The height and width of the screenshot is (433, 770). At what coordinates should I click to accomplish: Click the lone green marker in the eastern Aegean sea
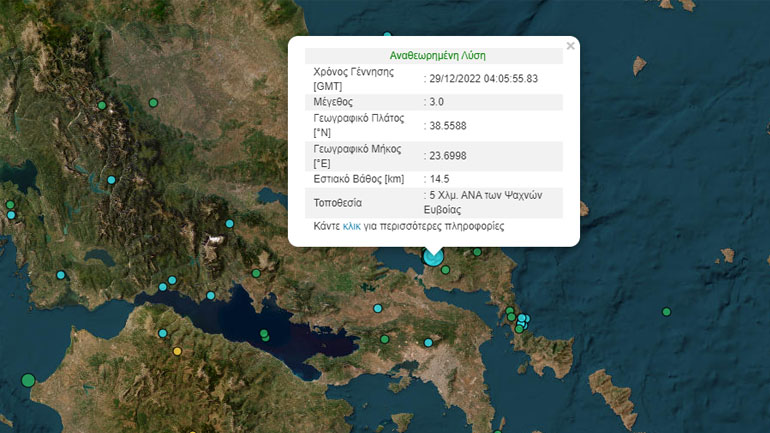(x=666, y=312)
